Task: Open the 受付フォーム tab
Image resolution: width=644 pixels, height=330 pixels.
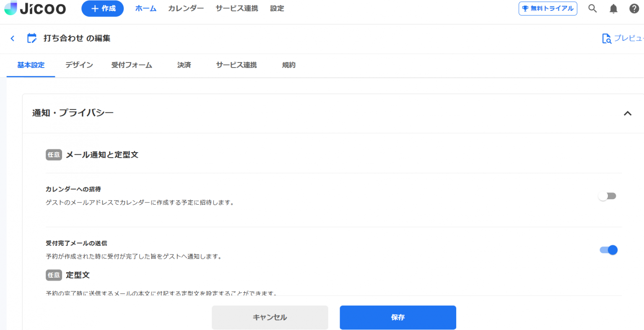Action: pyautogui.click(x=132, y=65)
